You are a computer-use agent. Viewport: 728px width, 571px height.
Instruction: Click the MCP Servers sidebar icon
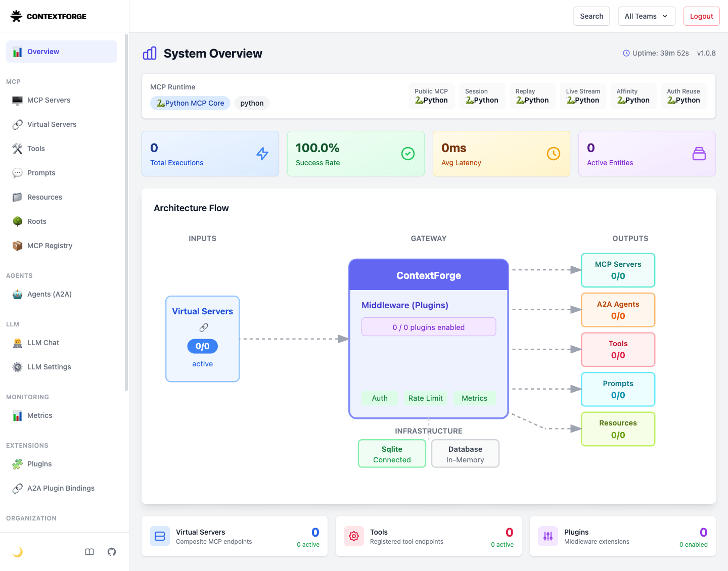pos(18,100)
